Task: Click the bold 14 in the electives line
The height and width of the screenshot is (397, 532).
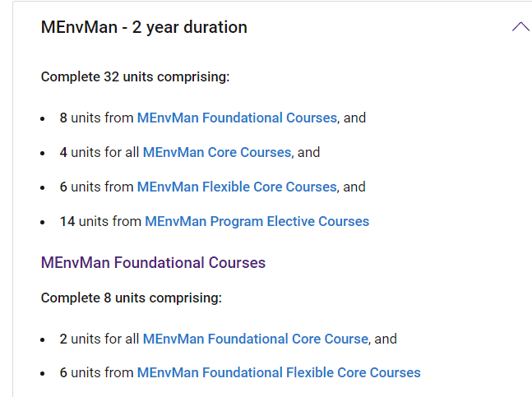Action: [67, 221]
